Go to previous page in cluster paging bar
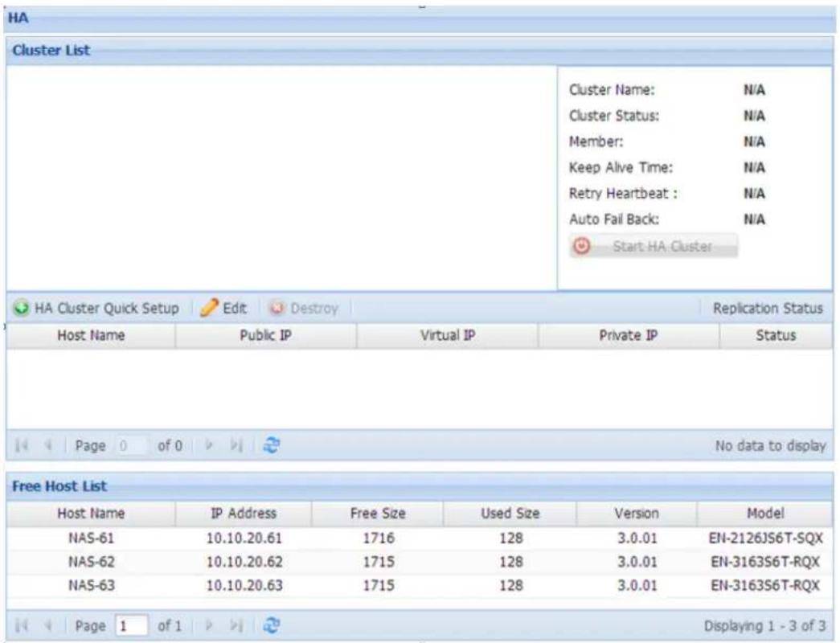 tap(48, 445)
